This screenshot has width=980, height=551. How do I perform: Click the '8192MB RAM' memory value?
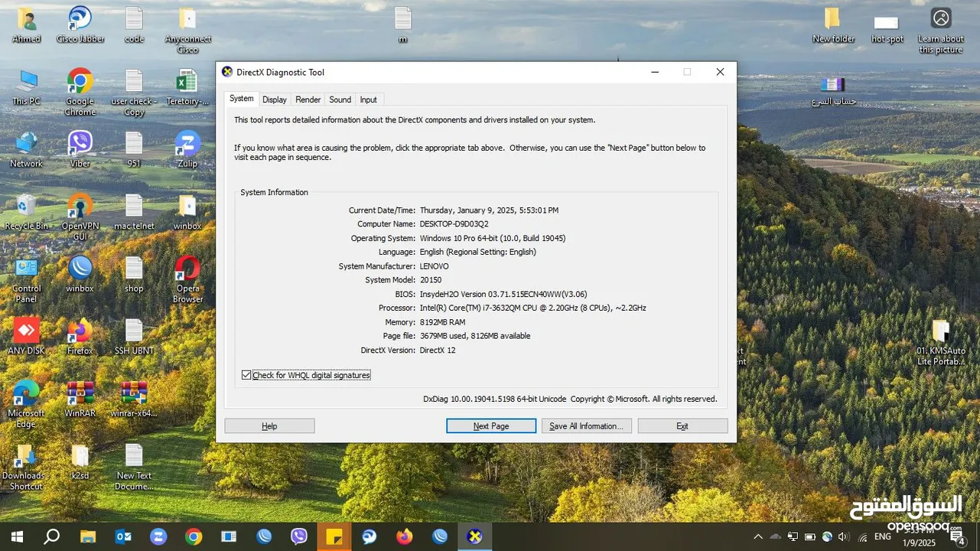click(441, 322)
